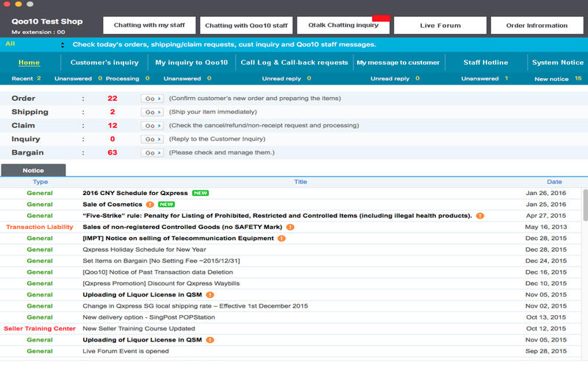Click the red notification badge on Qtalk Chatting inquiry

point(381,17)
